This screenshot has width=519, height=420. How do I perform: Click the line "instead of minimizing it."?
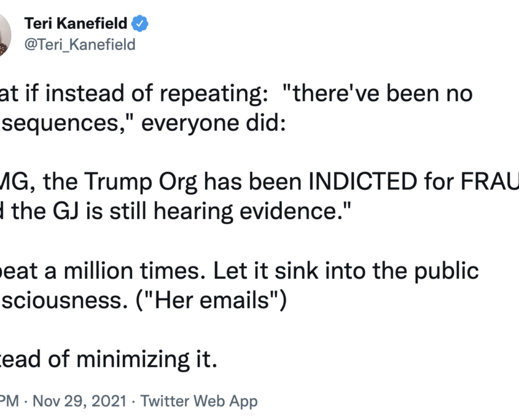[x=109, y=359]
